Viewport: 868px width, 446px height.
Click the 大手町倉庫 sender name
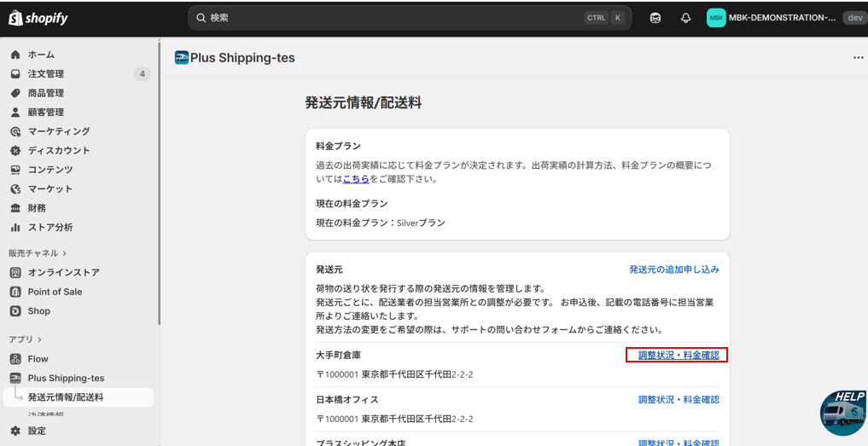coord(338,356)
